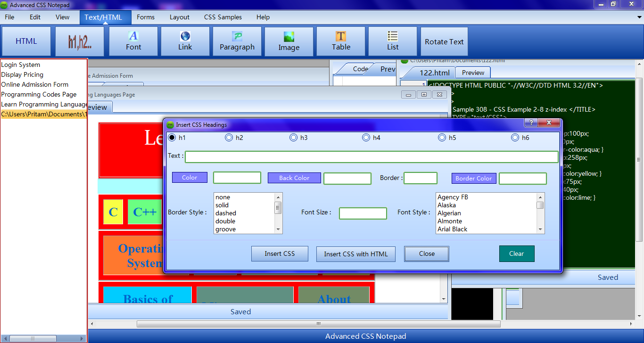Clear the headings dialog fields
The height and width of the screenshot is (343, 644).
point(517,253)
